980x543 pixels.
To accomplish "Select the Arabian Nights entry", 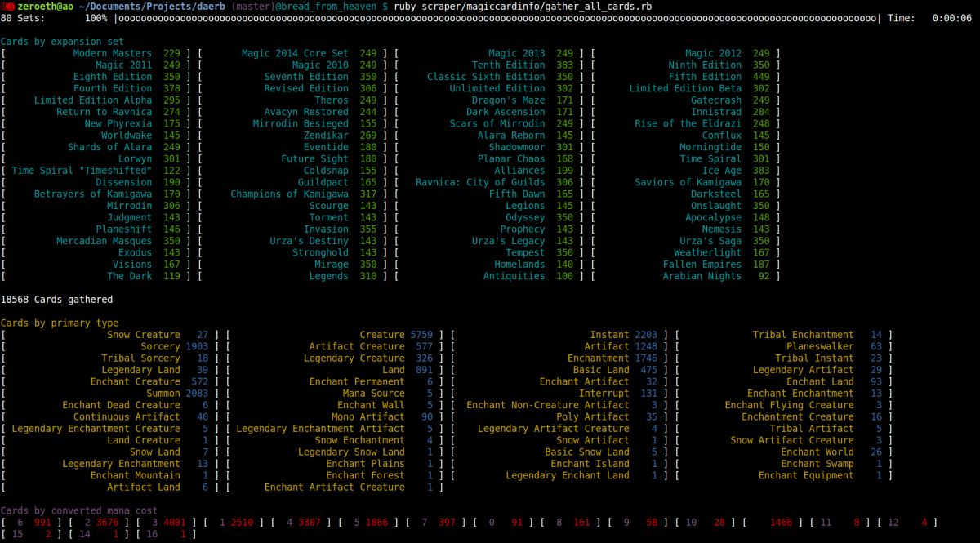I will pos(716,277).
